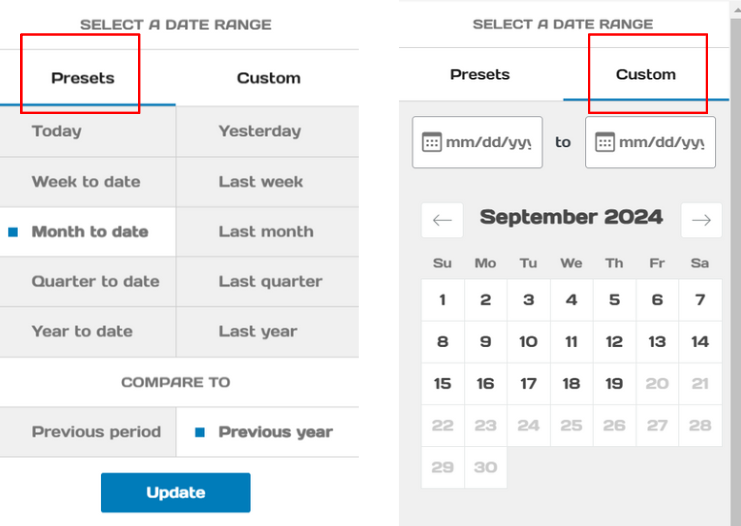Go to previous month with left arrow
The height and width of the screenshot is (526, 741).
[442, 220]
